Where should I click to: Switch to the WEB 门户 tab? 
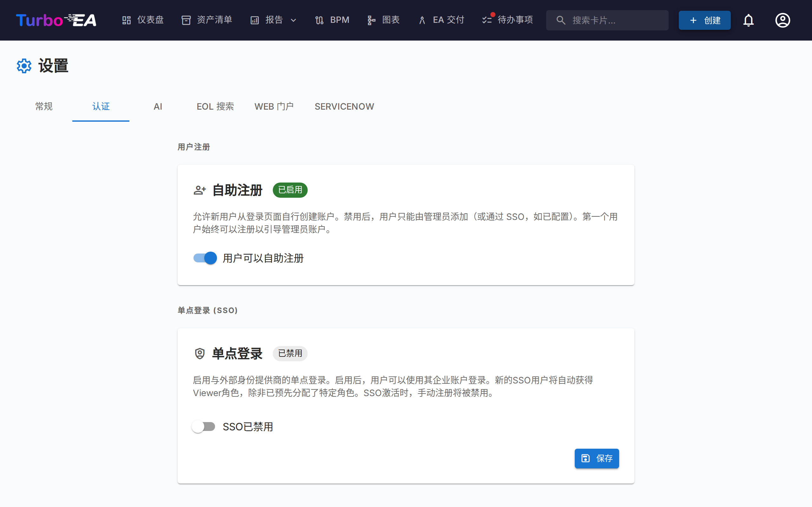click(x=274, y=106)
